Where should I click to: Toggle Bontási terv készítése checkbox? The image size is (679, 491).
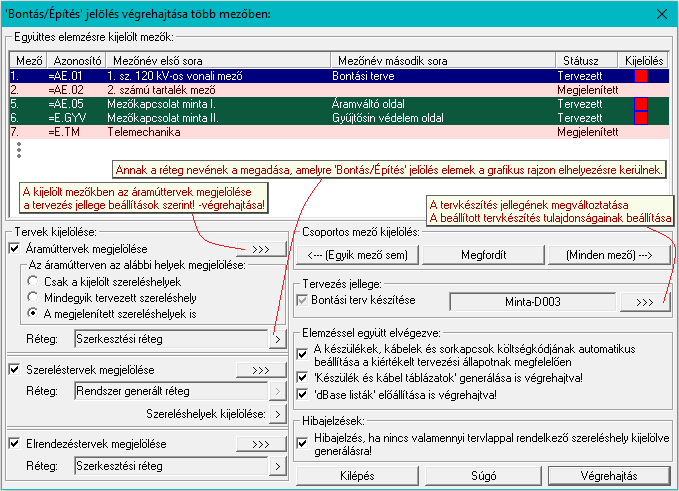click(x=302, y=300)
